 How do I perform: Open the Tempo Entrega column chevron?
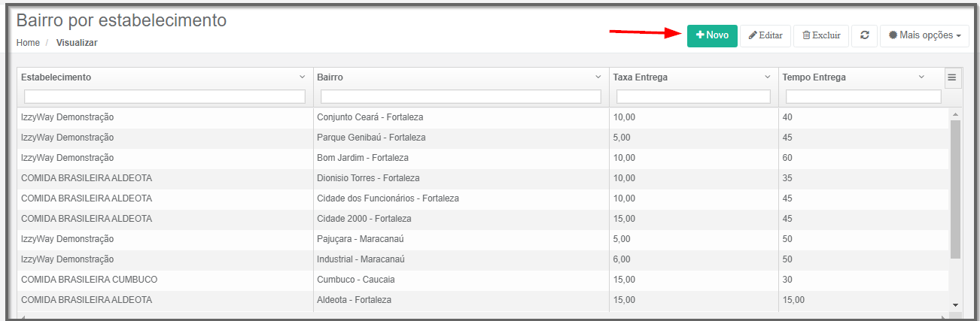921,77
